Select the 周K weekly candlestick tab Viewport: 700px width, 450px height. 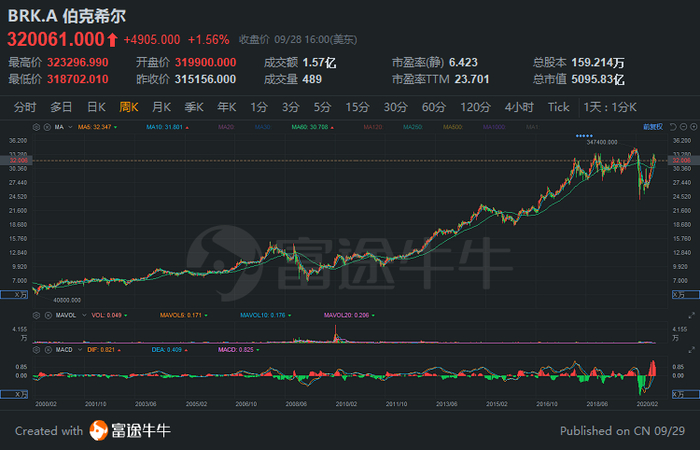(129, 107)
